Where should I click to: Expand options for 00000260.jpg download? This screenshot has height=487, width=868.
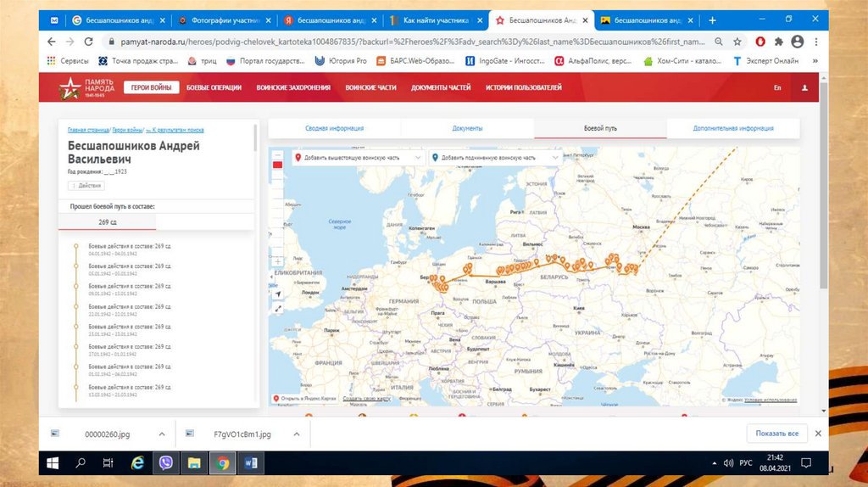pos(162,434)
